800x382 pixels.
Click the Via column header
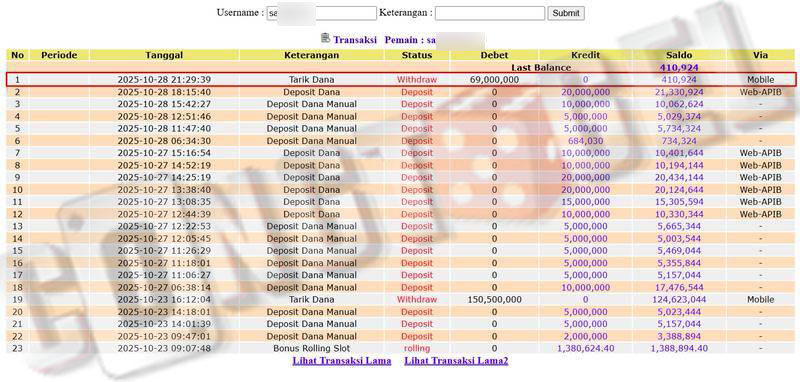[760, 55]
